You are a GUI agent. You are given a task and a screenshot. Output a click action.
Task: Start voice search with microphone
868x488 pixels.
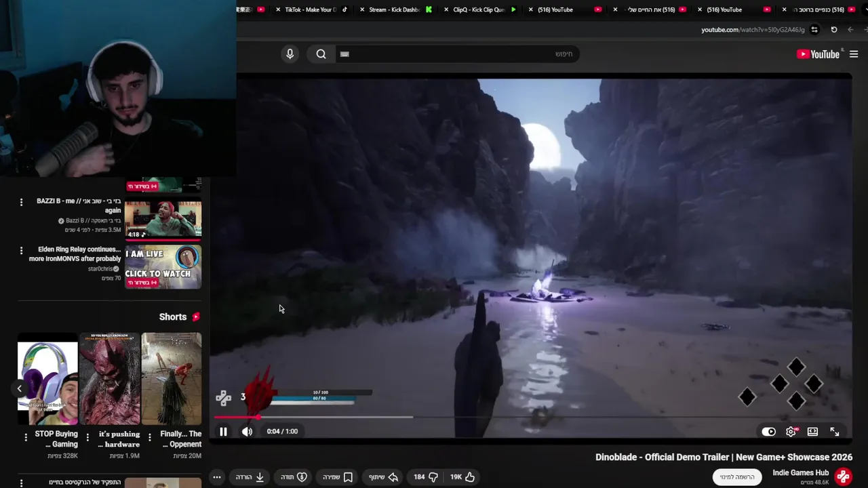click(290, 54)
